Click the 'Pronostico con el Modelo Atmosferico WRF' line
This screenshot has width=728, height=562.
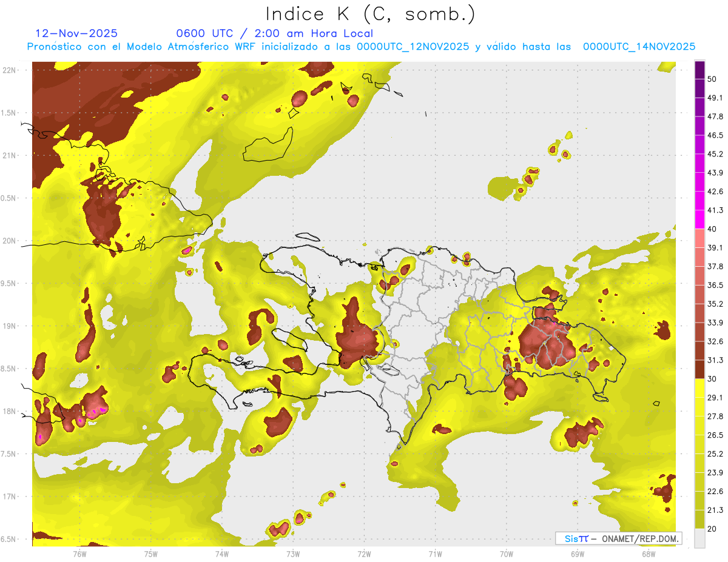(x=361, y=46)
